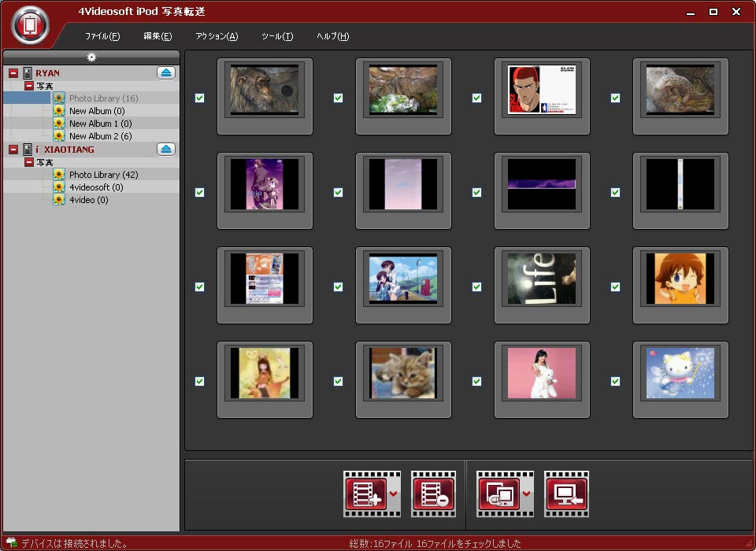This screenshot has width=756, height=551.
Task: Uncheck the Hello Kitty photo checkbox
Action: click(615, 381)
